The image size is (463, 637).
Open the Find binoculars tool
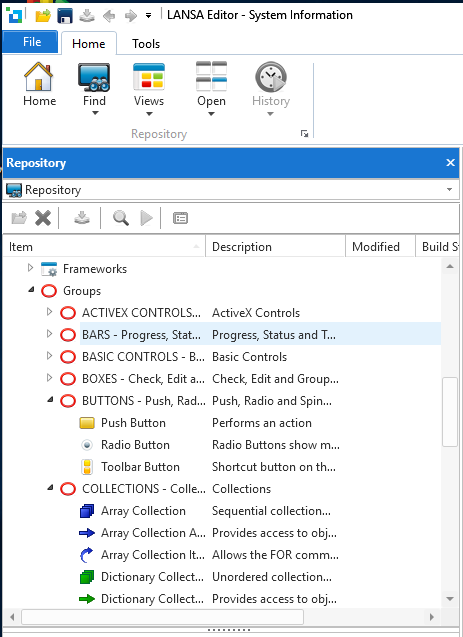[94, 77]
